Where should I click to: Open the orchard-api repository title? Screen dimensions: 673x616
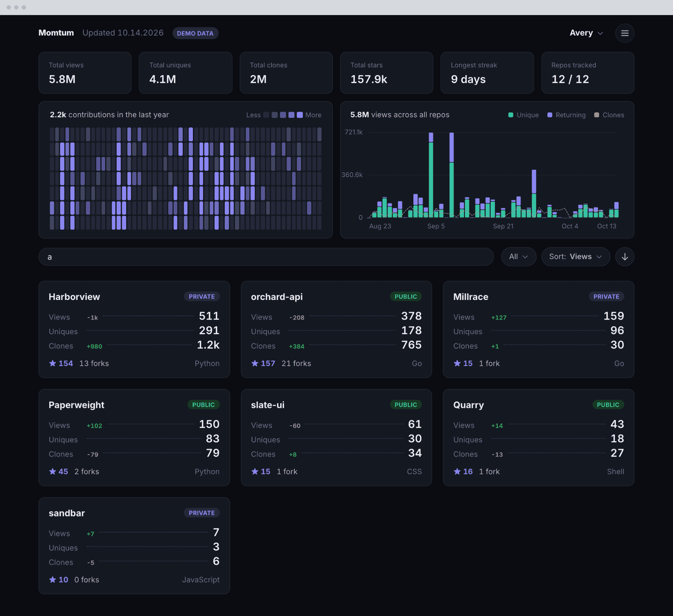(277, 297)
